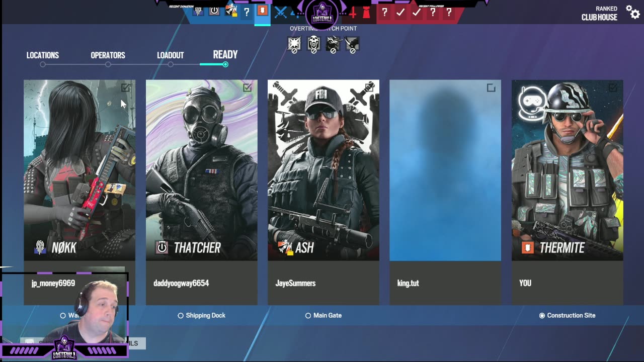The width and height of the screenshot is (644, 362).
Task: Click the banned flash-burst operator icon
Action: click(x=294, y=44)
